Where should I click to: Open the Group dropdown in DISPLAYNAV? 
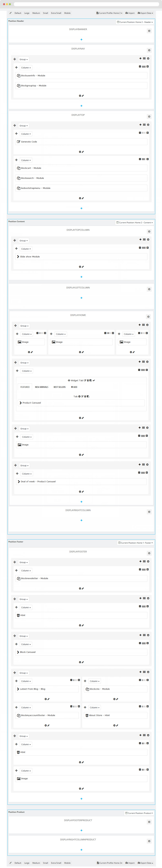click(x=24, y=59)
